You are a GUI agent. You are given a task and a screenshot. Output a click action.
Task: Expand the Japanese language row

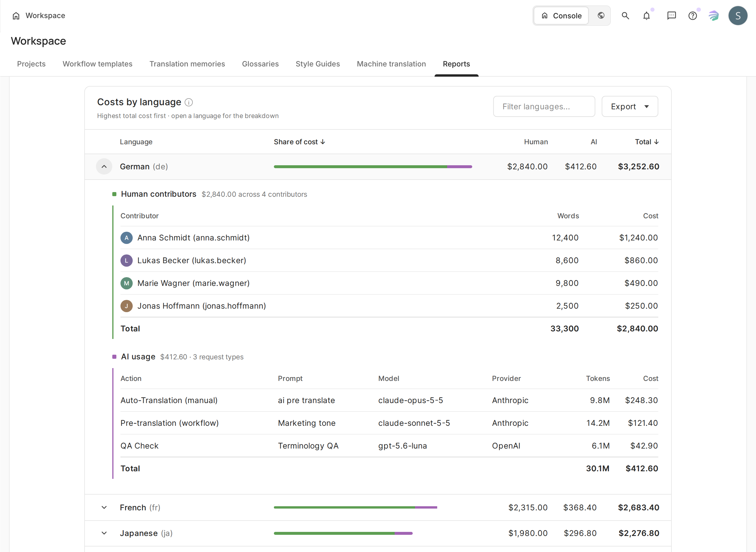tap(104, 533)
